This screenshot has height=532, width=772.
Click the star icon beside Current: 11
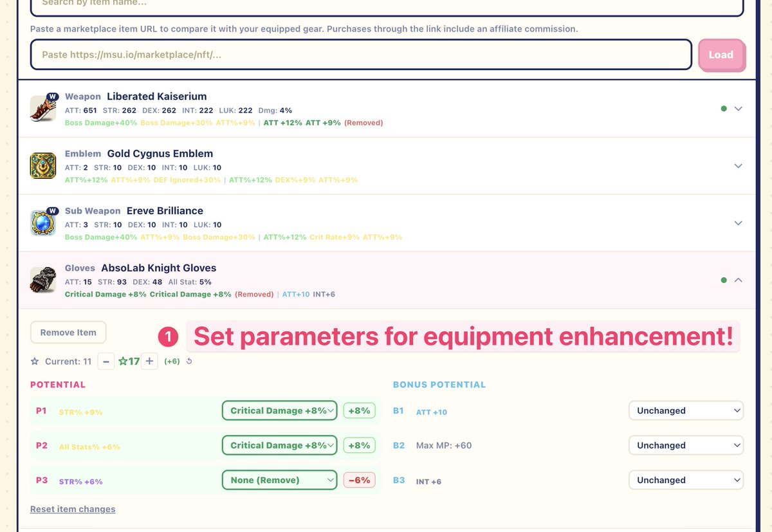[x=35, y=362]
